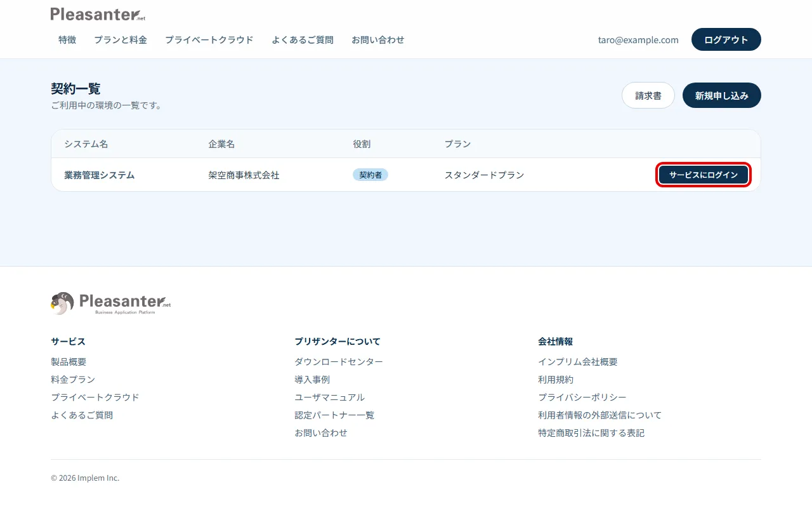Click the 新規申し込み button

[722, 95]
